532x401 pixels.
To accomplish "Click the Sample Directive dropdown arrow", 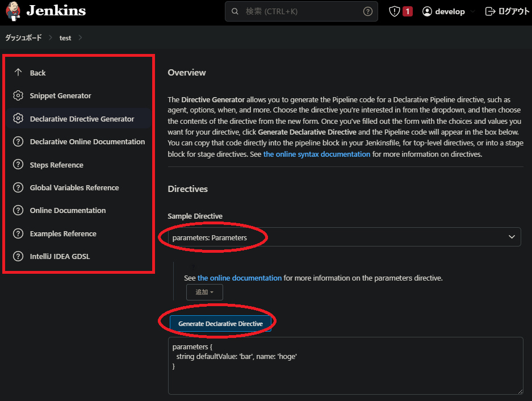I will point(512,237).
